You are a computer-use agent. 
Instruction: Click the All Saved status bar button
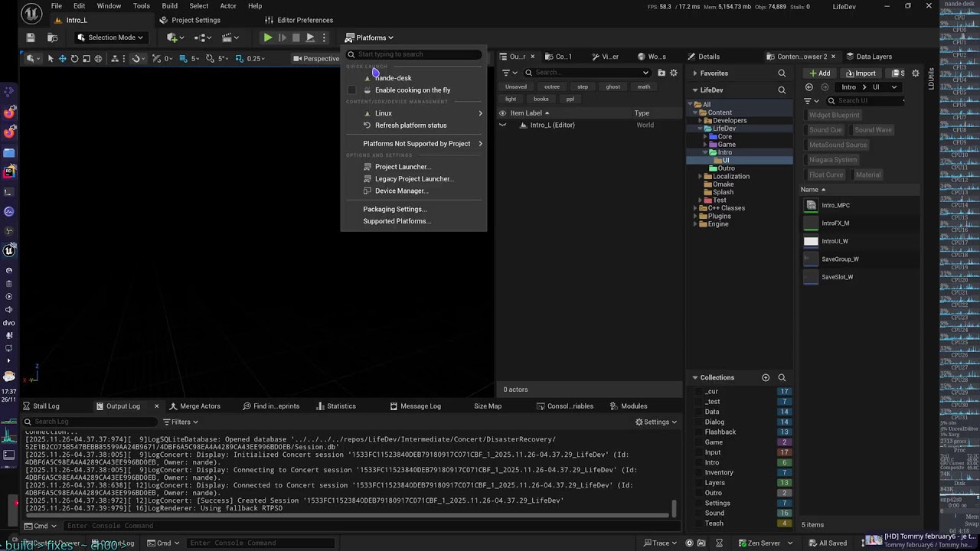827,543
